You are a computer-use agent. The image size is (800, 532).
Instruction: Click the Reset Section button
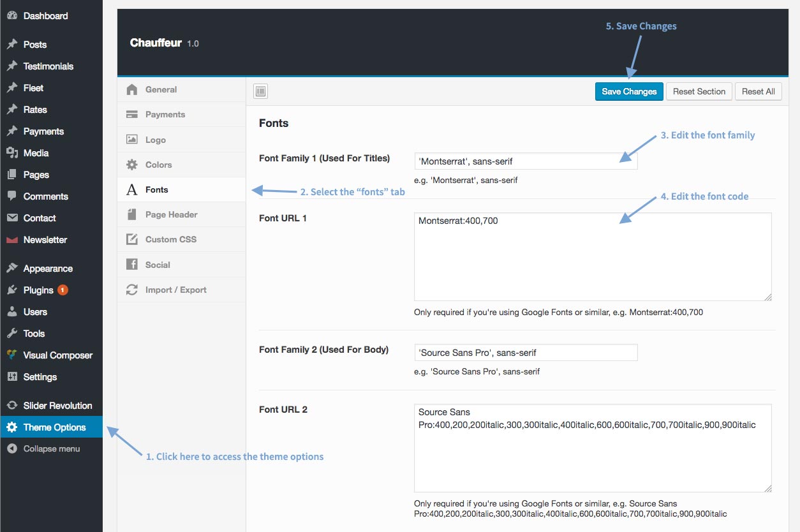(699, 91)
